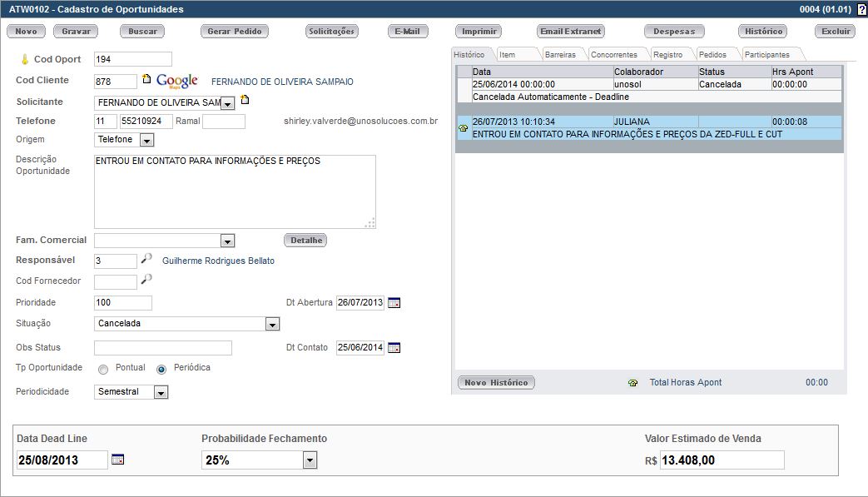Switch to the Concorrentes tab

613,55
